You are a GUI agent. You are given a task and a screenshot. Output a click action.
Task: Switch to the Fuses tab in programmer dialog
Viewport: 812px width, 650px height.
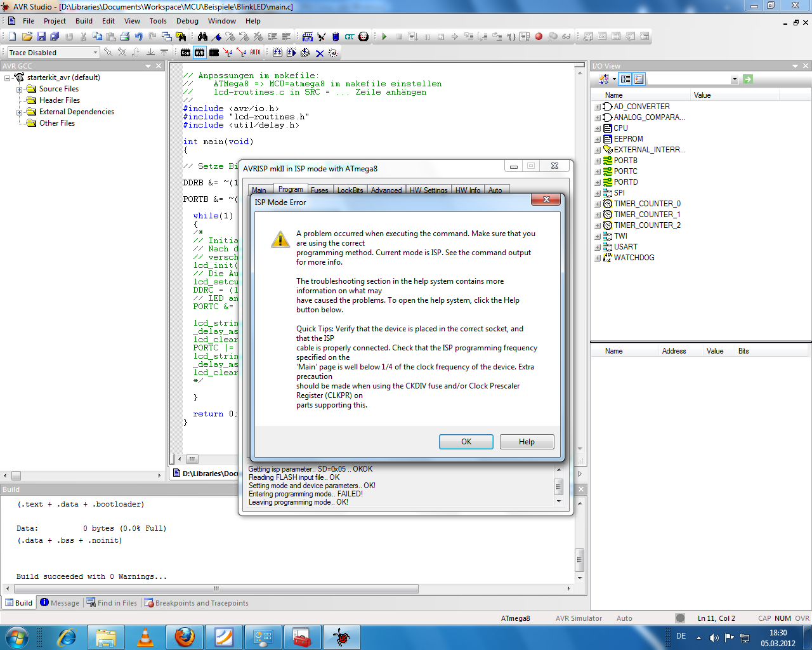click(x=320, y=190)
